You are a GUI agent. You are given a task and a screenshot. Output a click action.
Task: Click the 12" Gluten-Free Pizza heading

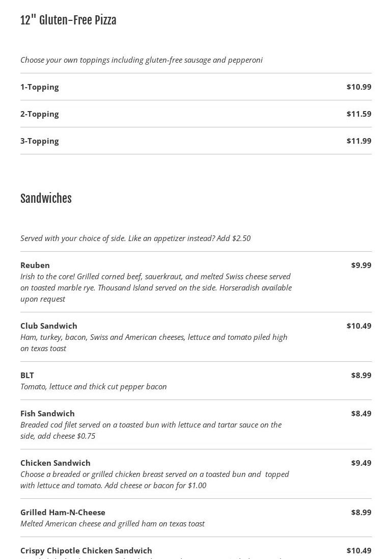pyautogui.click(x=68, y=20)
